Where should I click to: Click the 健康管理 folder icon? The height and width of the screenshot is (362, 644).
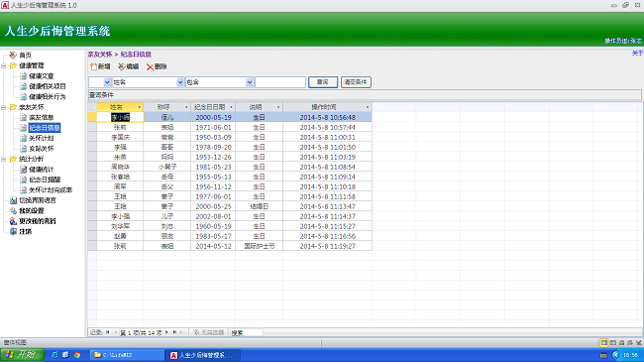(x=13, y=65)
